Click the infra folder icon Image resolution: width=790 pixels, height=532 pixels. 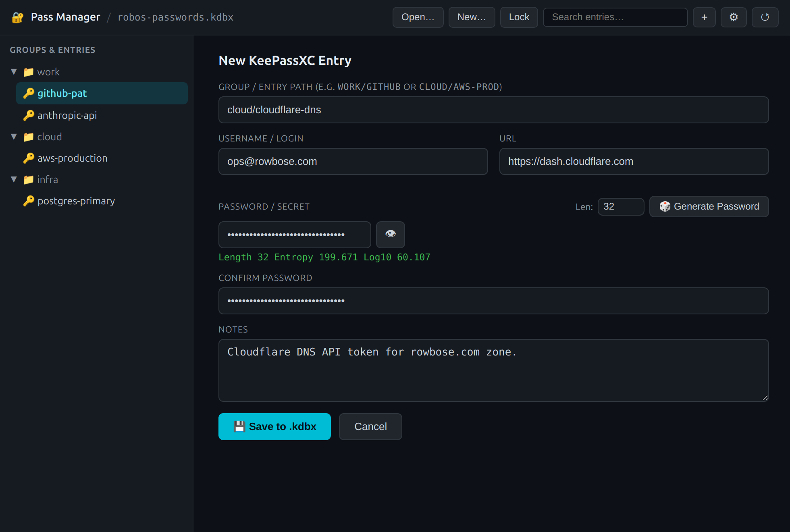(x=29, y=180)
